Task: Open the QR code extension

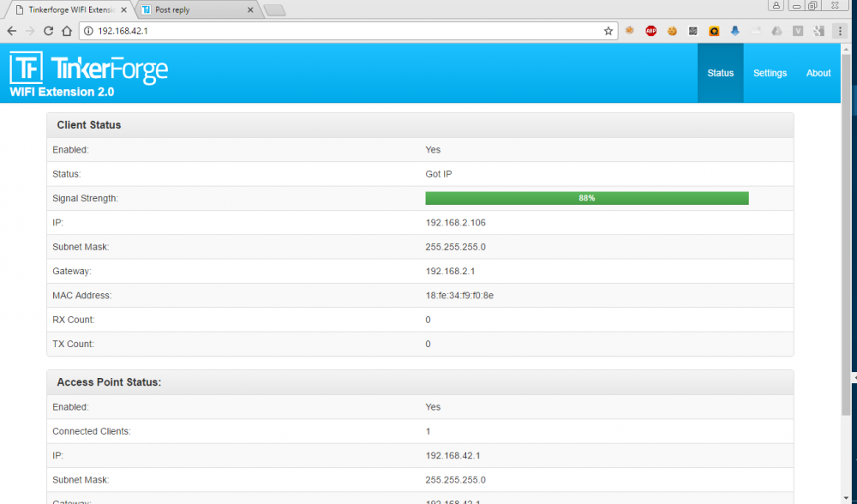Action: point(692,31)
